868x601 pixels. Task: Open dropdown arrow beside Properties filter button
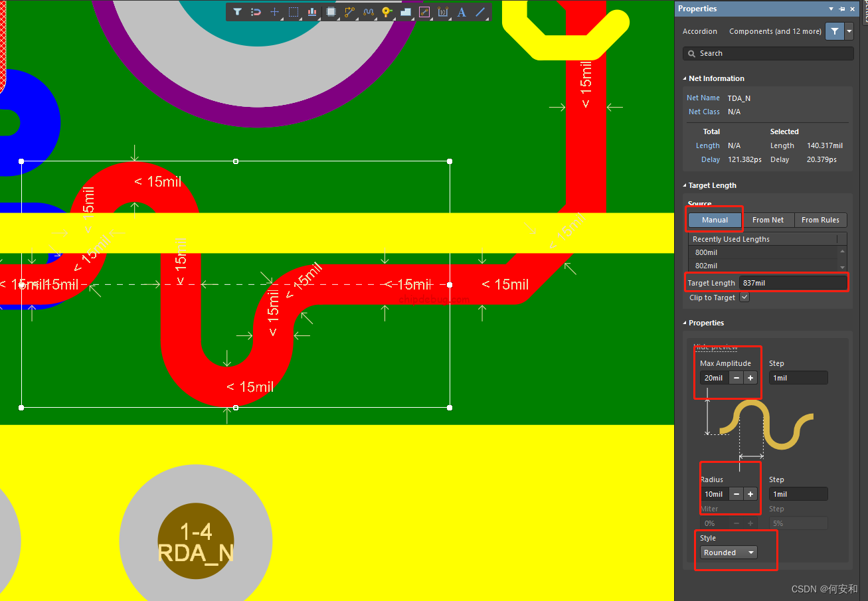coord(849,31)
